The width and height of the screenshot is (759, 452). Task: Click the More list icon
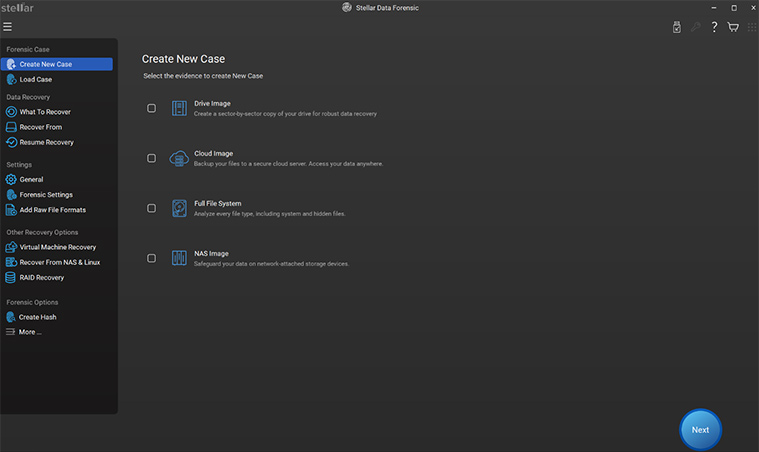[10, 332]
